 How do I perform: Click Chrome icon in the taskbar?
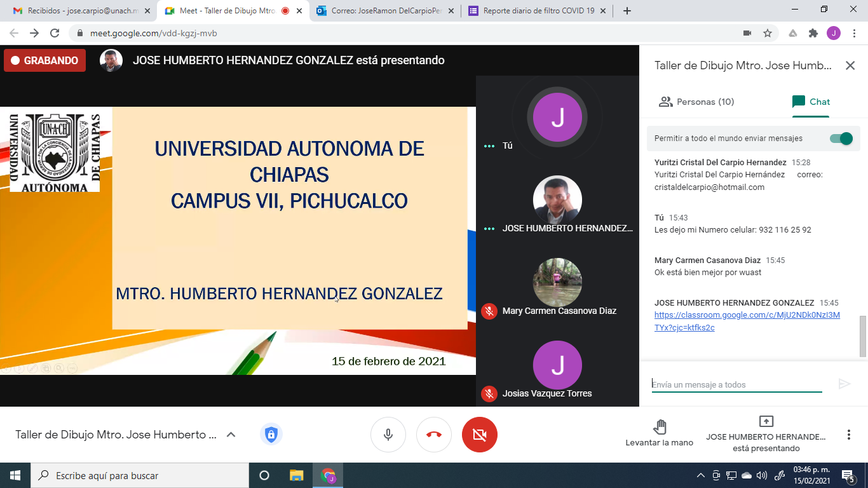point(328,475)
